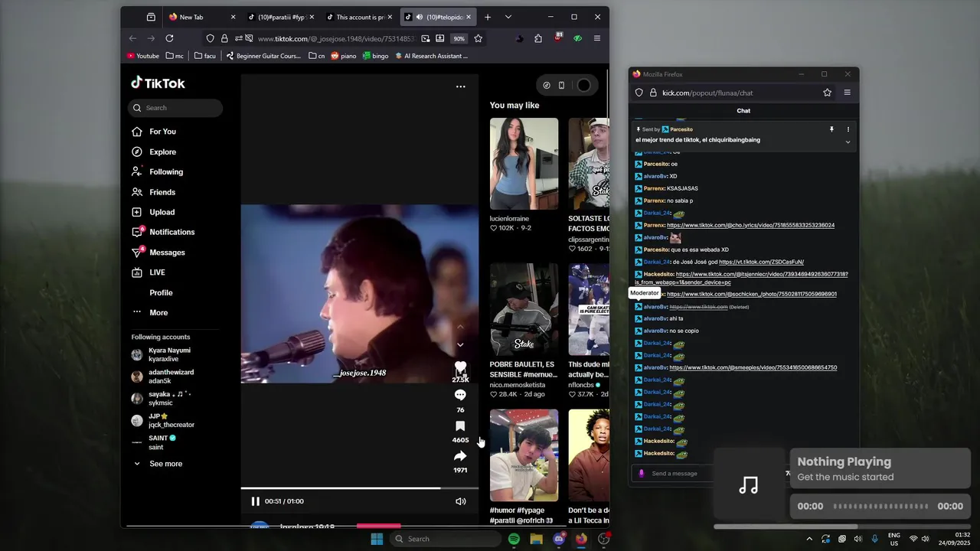
Task: Mute the TikTok video with speaker icon
Action: pyautogui.click(x=460, y=501)
